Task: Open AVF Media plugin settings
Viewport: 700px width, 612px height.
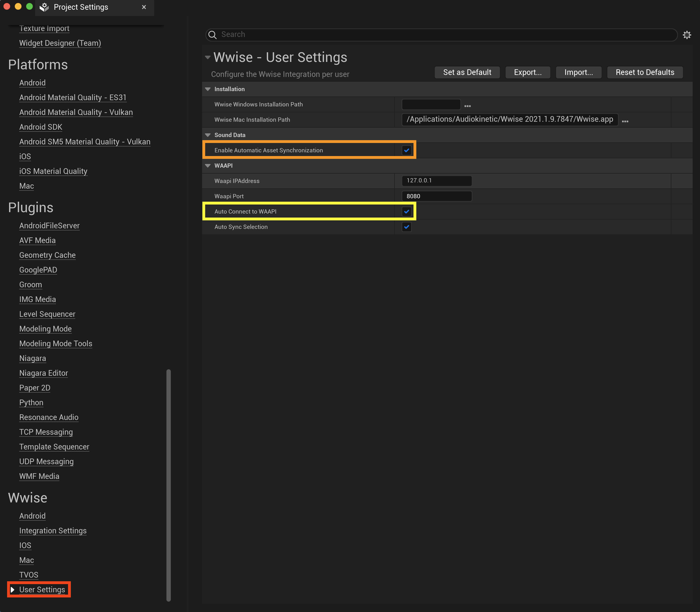Action: tap(37, 240)
